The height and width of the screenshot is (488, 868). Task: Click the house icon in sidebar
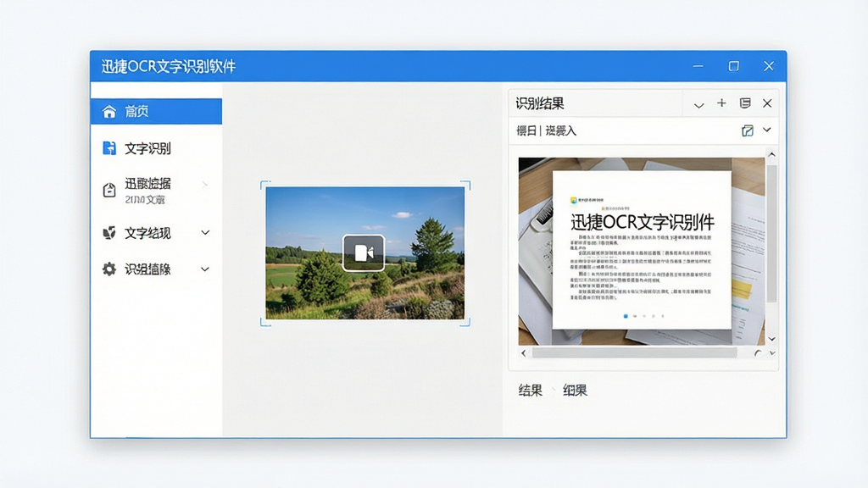tap(109, 111)
